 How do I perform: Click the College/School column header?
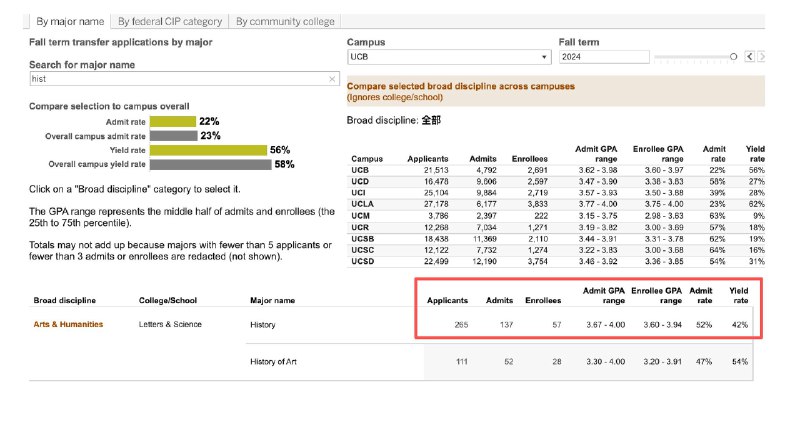tap(168, 301)
